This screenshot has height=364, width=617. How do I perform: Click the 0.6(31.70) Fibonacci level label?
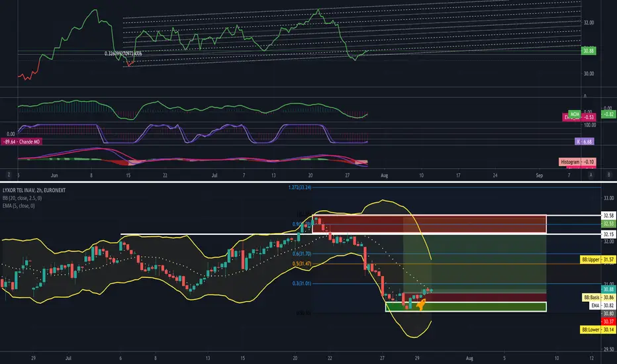[x=302, y=254]
